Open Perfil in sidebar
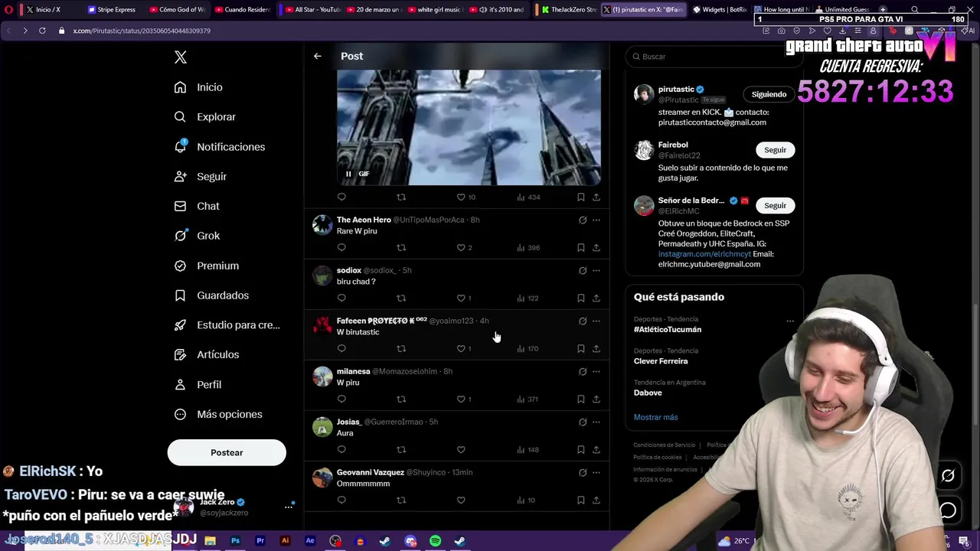The image size is (980, 551). pyautogui.click(x=198, y=384)
